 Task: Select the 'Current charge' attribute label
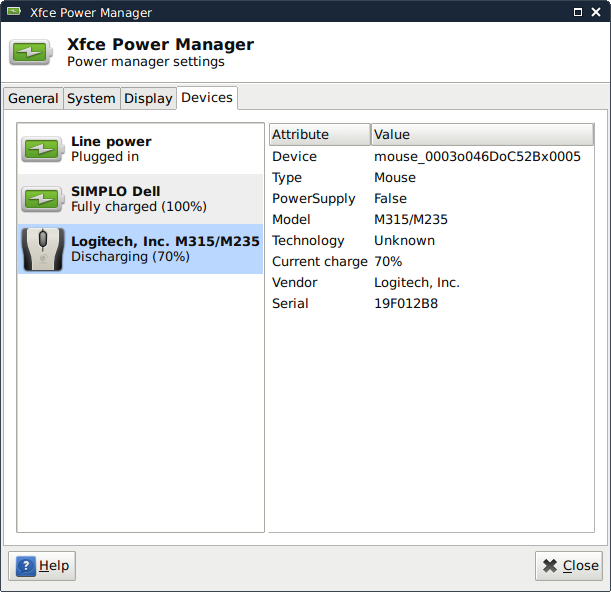(320, 262)
